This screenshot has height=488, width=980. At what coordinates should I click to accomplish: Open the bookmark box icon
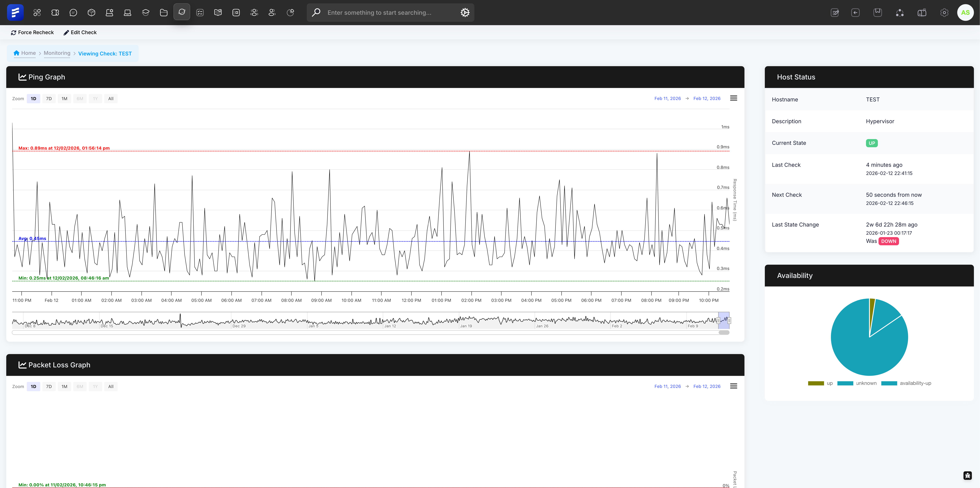point(878,12)
